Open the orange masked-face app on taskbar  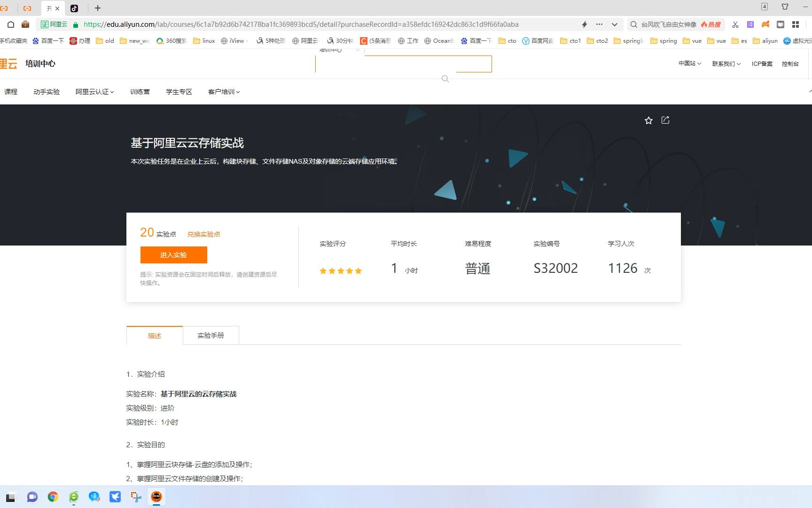pyautogui.click(x=156, y=497)
